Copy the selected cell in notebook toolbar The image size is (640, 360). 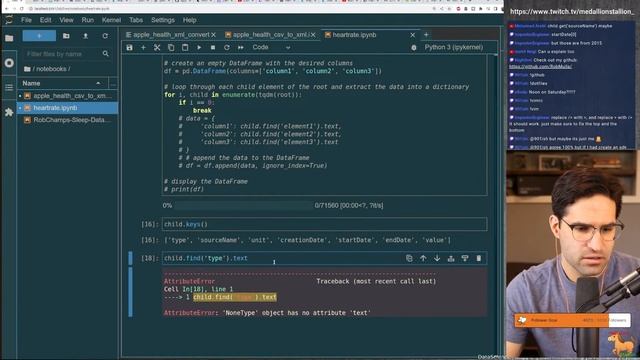pos(171,47)
